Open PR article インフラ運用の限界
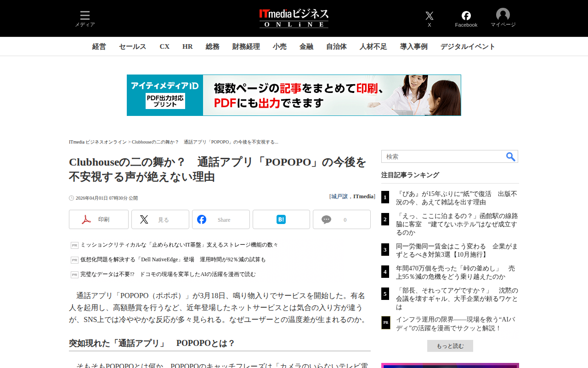This screenshot has height=368, width=588. (456, 324)
